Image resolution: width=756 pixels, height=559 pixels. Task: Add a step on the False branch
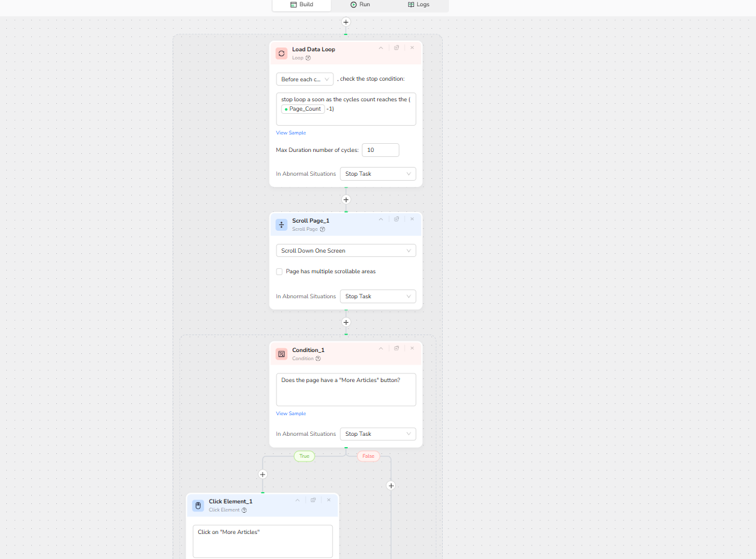click(391, 485)
